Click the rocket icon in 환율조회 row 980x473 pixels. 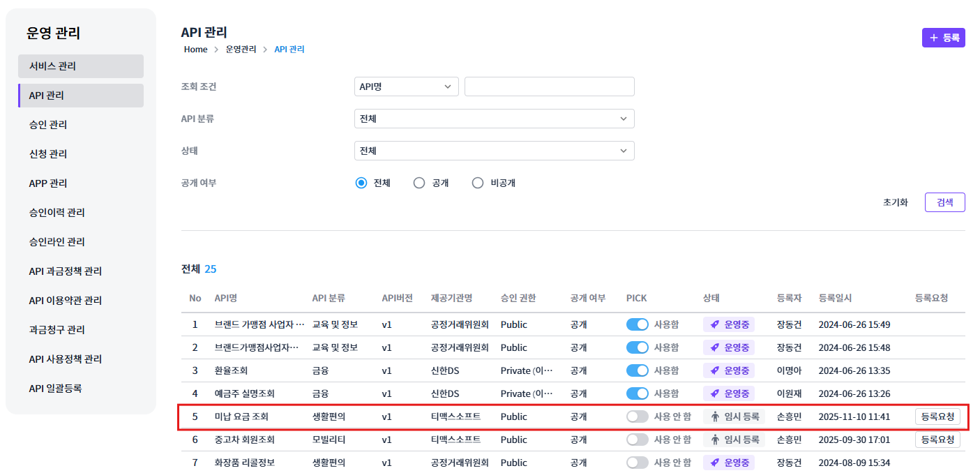pyautogui.click(x=714, y=370)
